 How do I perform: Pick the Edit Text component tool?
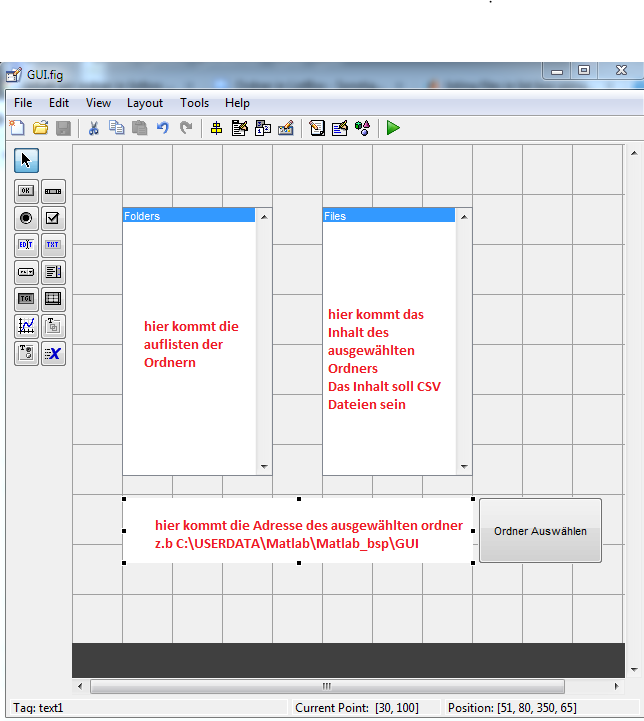coord(26,244)
